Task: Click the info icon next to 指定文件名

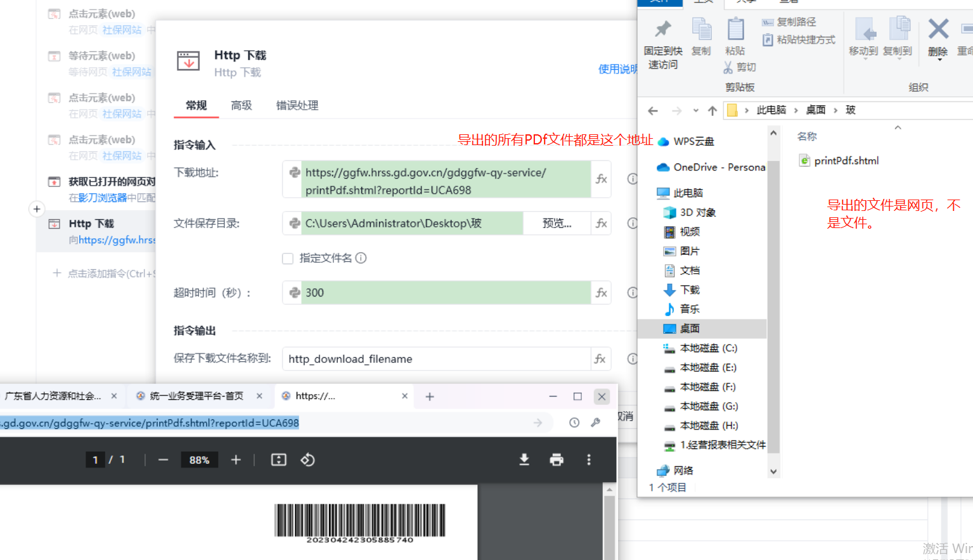Action: pyautogui.click(x=361, y=258)
